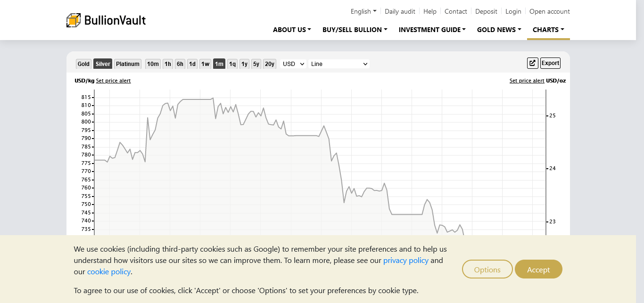
Task: Click the Export button
Action: [550, 63]
